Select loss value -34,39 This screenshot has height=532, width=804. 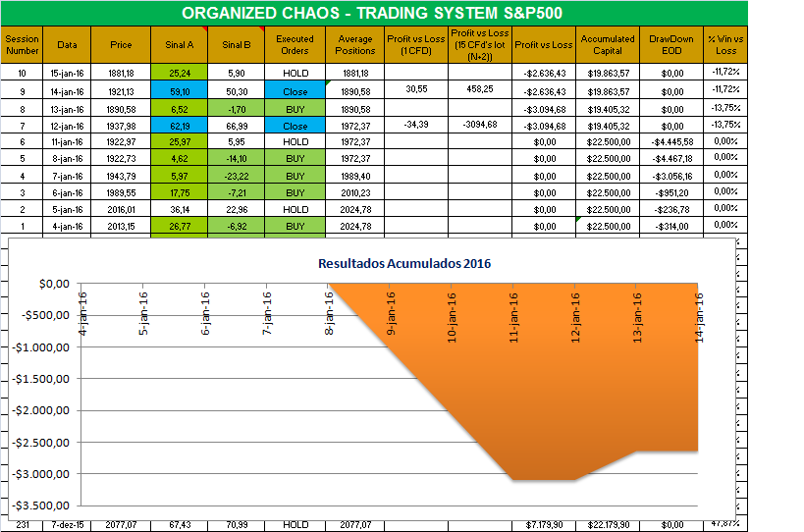pyautogui.click(x=416, y=125)
